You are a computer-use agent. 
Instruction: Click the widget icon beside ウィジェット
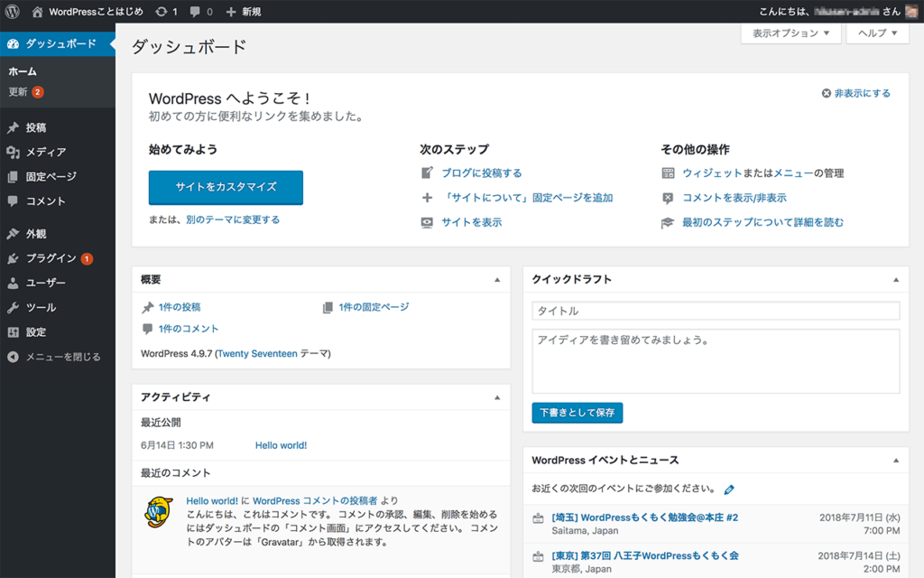pyautogui.click(x=668, y=172)
